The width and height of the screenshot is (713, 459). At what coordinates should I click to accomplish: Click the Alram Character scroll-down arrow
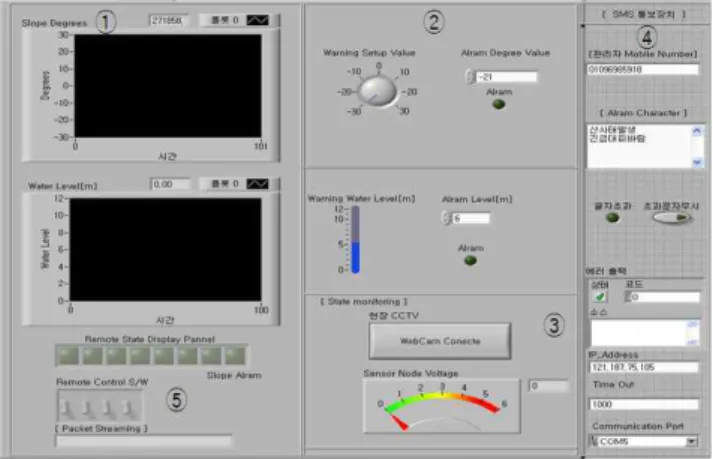(697, 162)
